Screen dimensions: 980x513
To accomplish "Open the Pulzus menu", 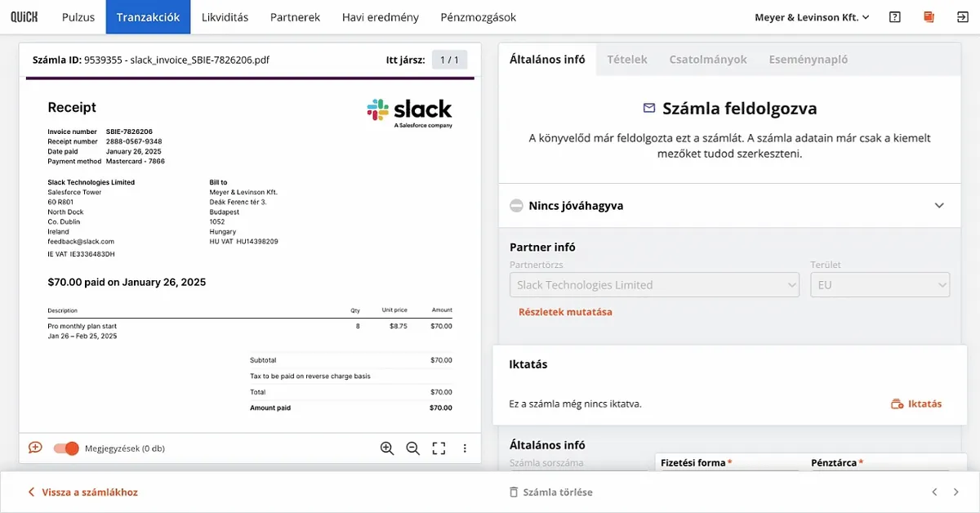I will [78, 17].
